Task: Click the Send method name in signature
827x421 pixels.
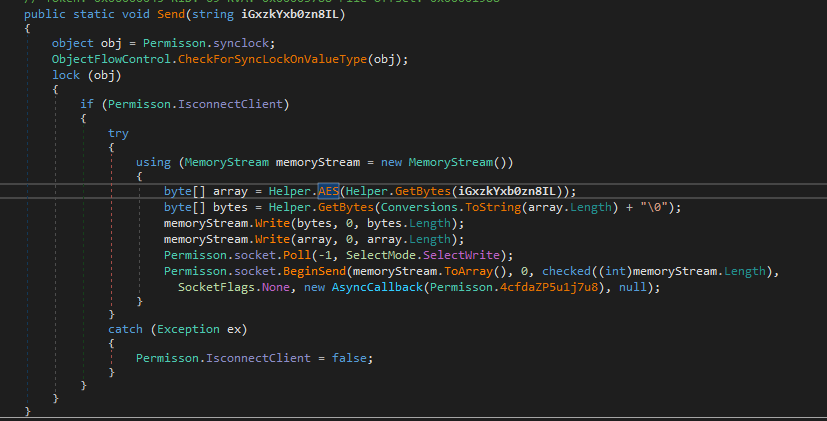Action: 171,14
